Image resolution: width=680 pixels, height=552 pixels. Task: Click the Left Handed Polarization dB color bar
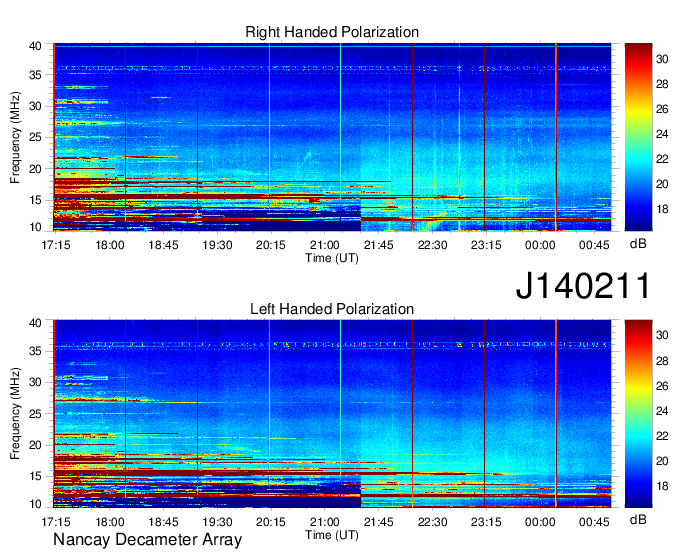pyautogui.click(x=638, y=414)
